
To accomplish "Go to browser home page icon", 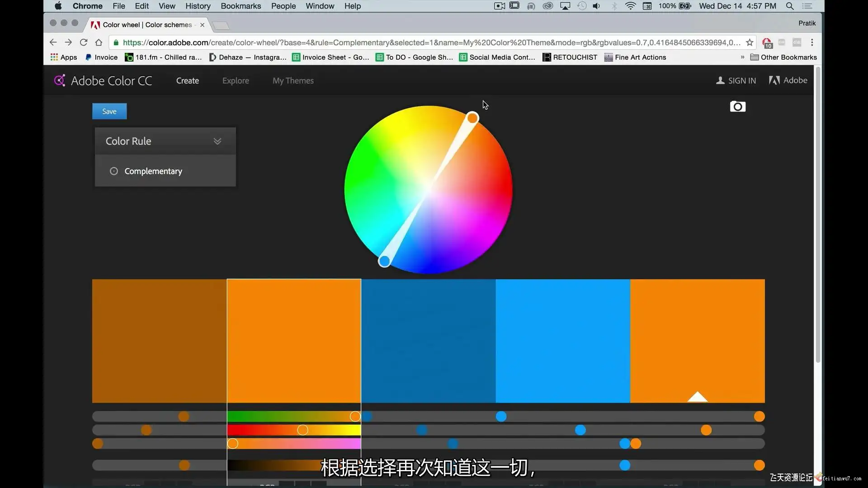I will click(99, 42).
